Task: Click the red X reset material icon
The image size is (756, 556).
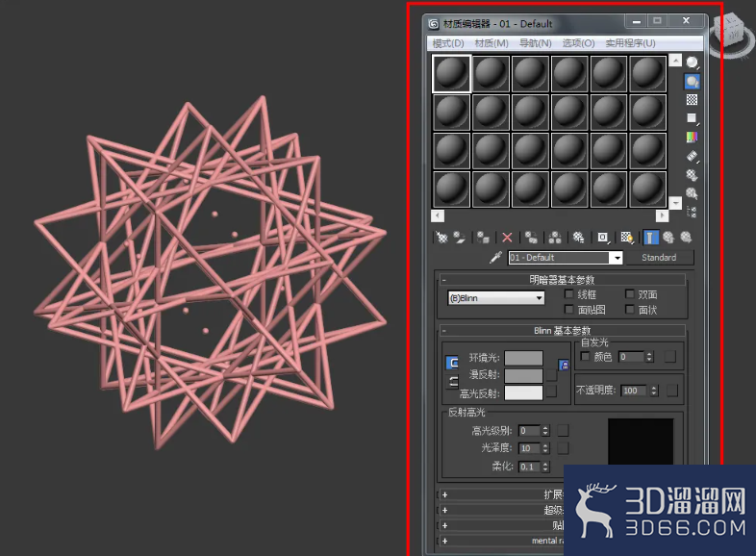Action: click(507, 238)
